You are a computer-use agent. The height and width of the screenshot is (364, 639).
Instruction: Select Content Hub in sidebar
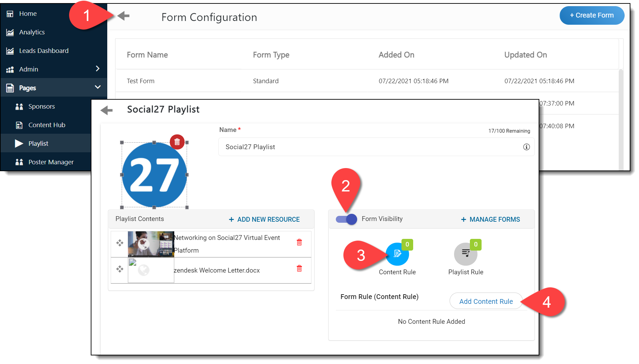(x=47, y=125)
